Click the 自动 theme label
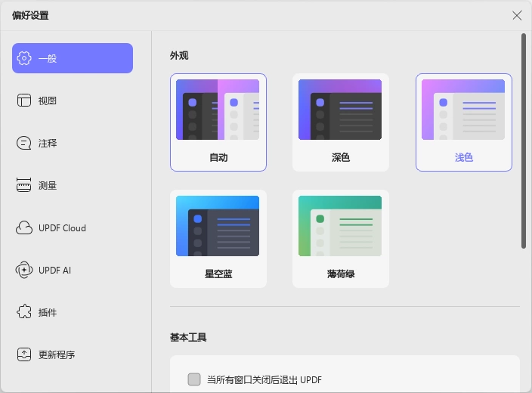 (218, 157)
